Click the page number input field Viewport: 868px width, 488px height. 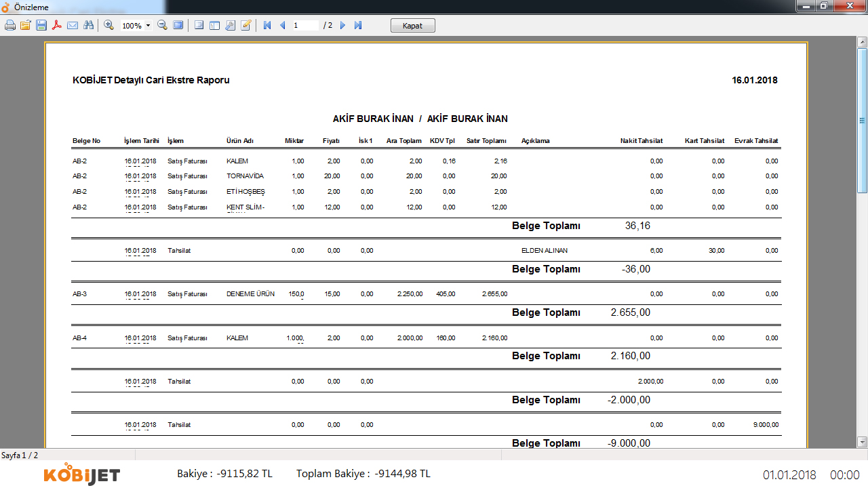[305, 25]
